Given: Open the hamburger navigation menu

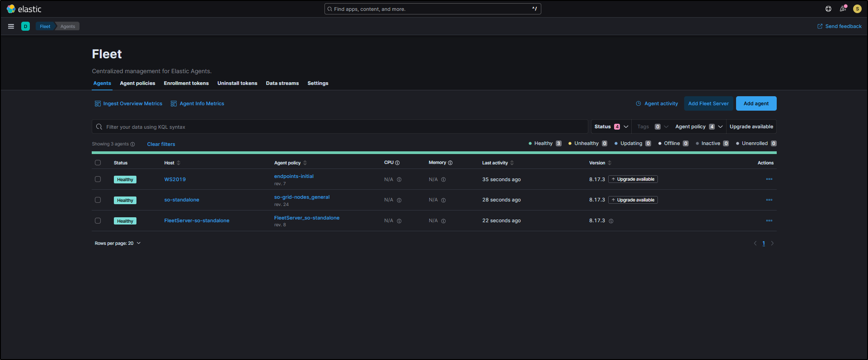Looking at the screenshot, I should 11,26.
